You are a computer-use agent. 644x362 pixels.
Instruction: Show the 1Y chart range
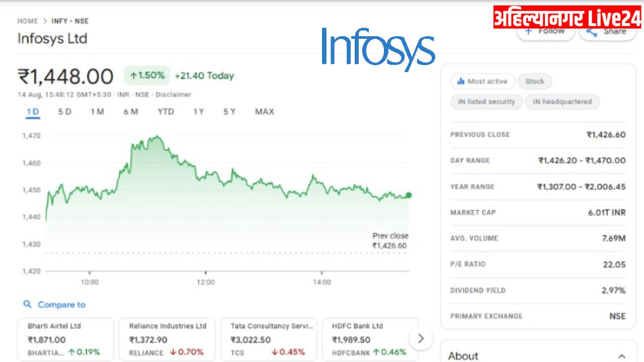coord(199,112)
